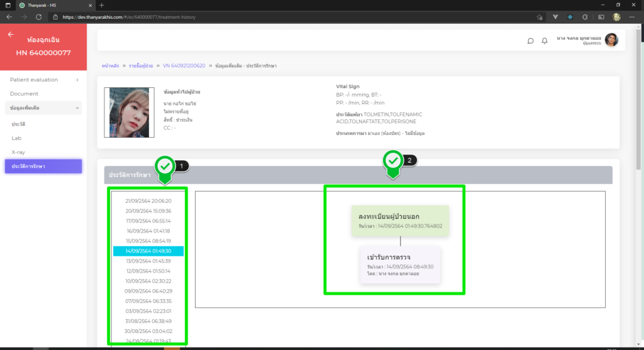The image size is (644, 350).
Task: Reload the page with the browser refresh icon
Action: point(39,17)
